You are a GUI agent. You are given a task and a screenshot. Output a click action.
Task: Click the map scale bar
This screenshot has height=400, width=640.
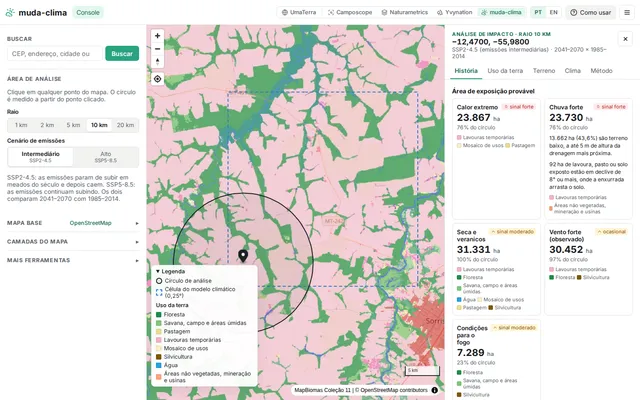(x=422, y=371)
